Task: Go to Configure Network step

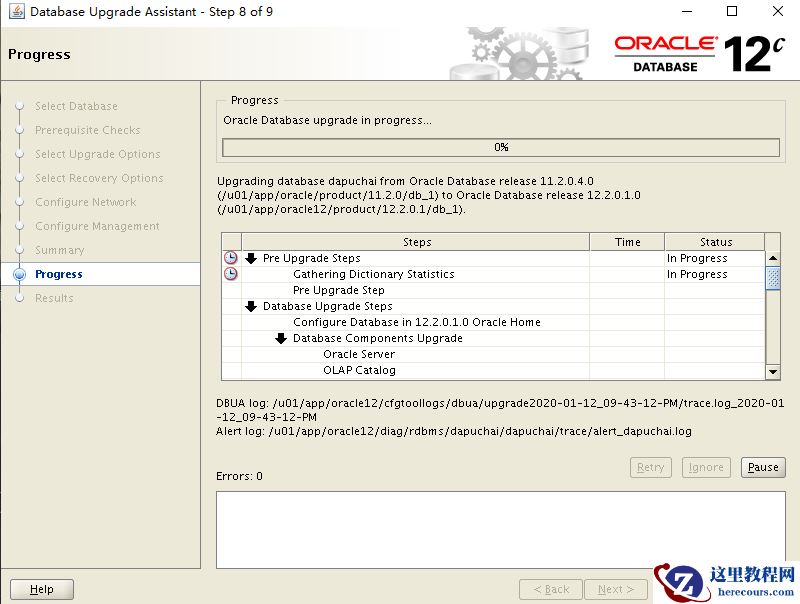Action: 86,202
